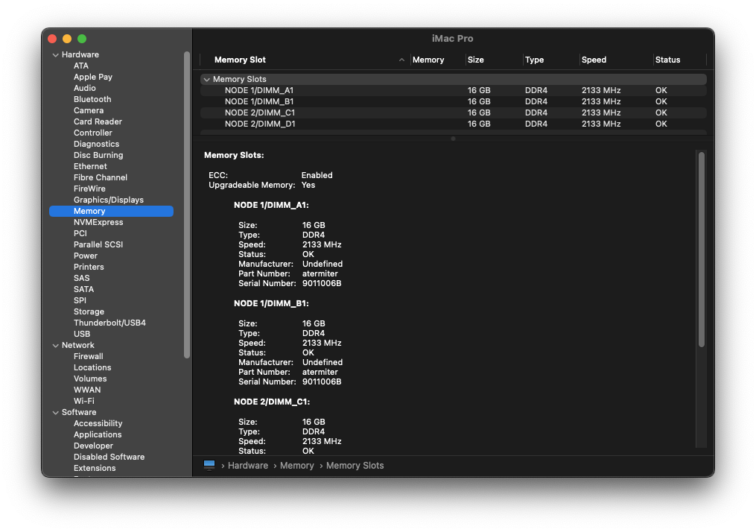756x532 pixels.
Task: Select Bluetooth in the sidebar
Action: pos(92,99)
